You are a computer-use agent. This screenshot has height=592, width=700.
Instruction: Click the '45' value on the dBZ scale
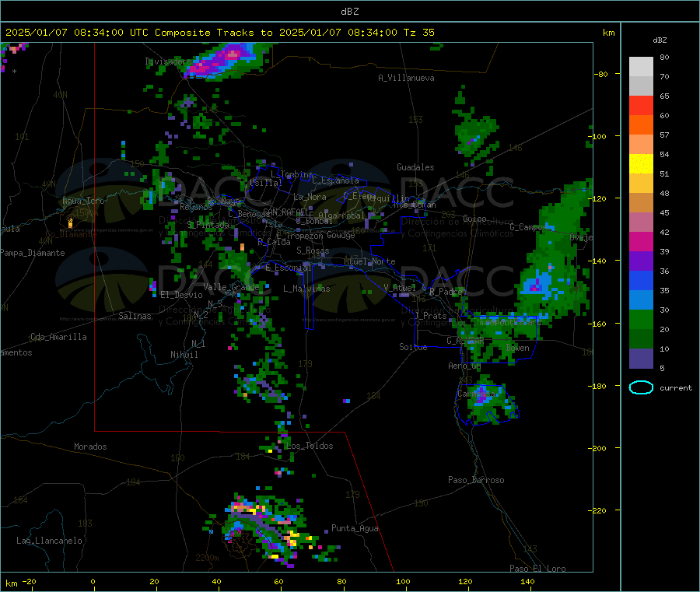pyautogui.click(x=665, y=213)
